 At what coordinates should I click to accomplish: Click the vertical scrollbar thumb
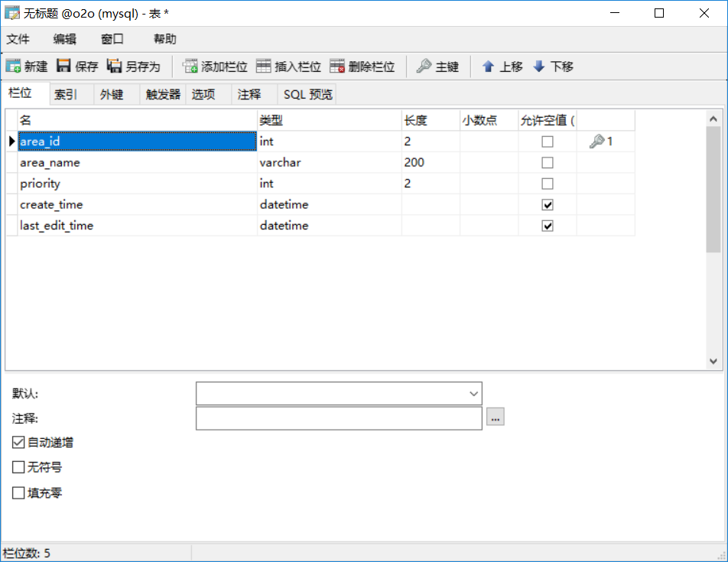(713, 190)
